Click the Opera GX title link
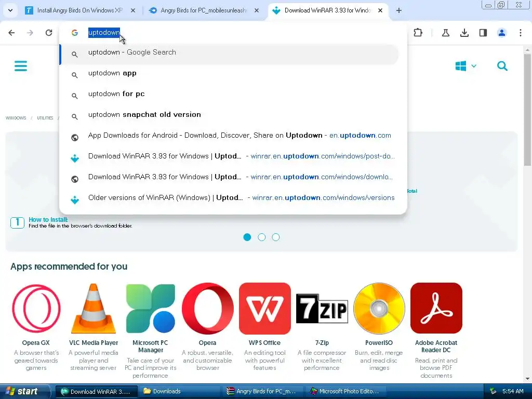This screenshot has height=399, width=532. click(x=36, y=343)
